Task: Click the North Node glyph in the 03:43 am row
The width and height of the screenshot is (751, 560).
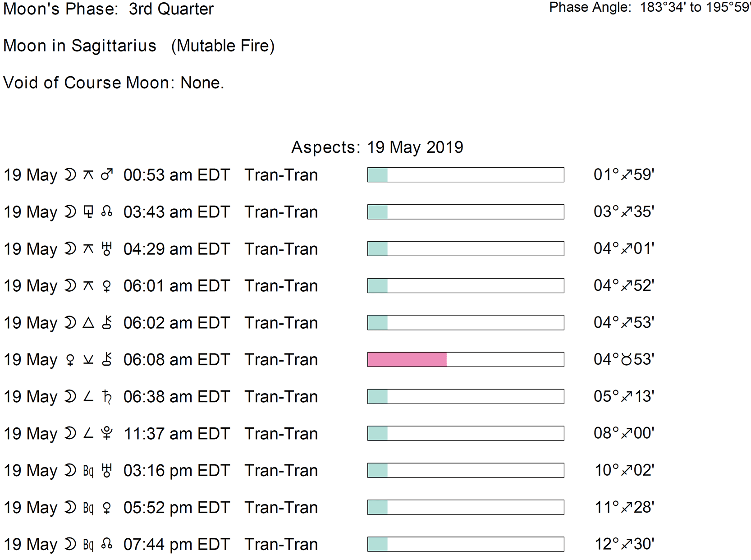Action: coord(107,212)
